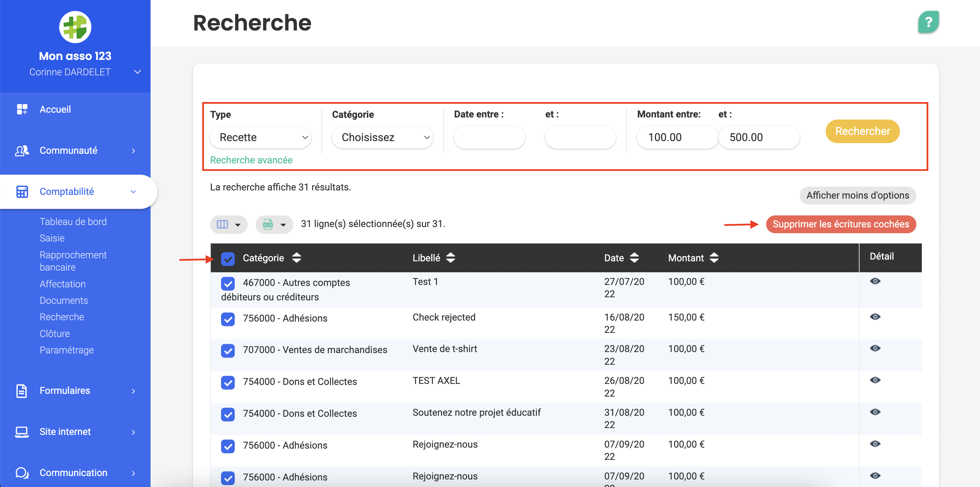Click the first Date entre input field
This screenshot has height=487, width=980.
coord(489,137)
